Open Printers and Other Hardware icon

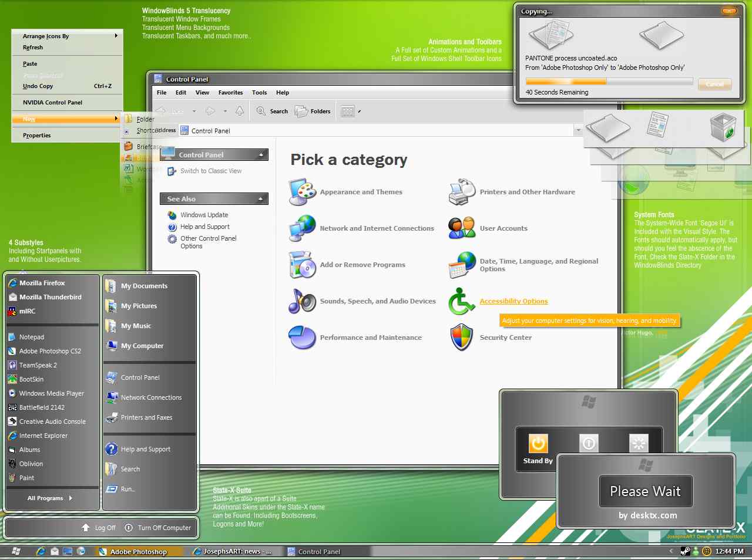[x=462, y=192]
